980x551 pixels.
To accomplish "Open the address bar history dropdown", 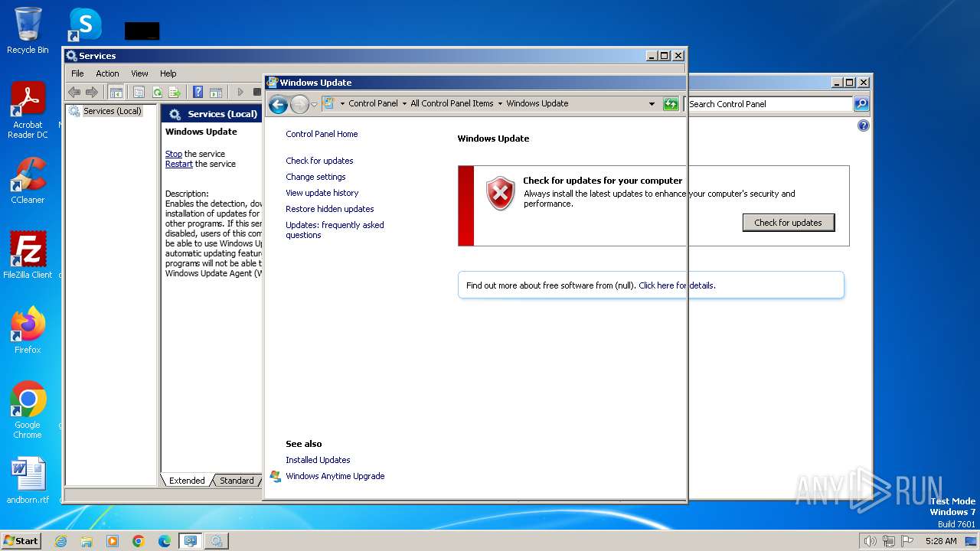I will 652,103.
